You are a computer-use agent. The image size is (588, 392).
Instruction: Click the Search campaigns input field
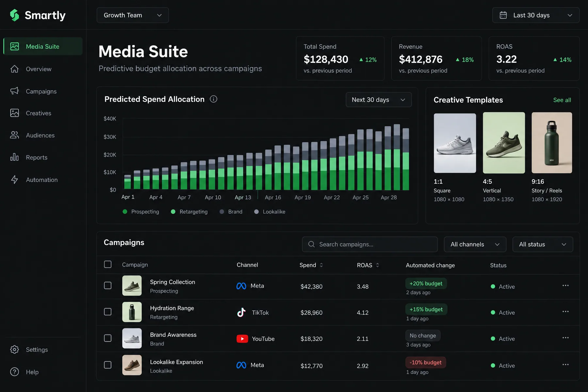(x=370, y=244)
